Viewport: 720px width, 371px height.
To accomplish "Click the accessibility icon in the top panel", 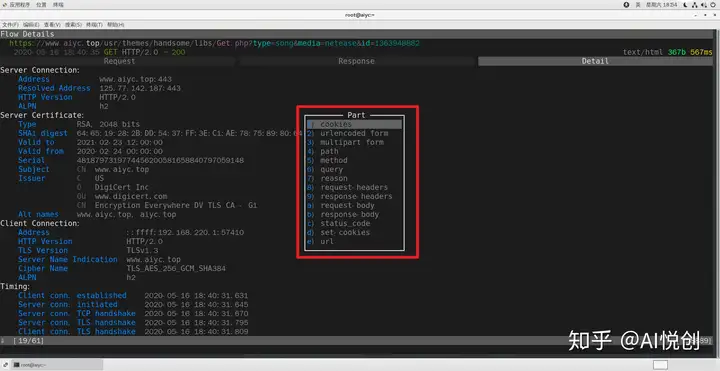I will pos(626,5).
